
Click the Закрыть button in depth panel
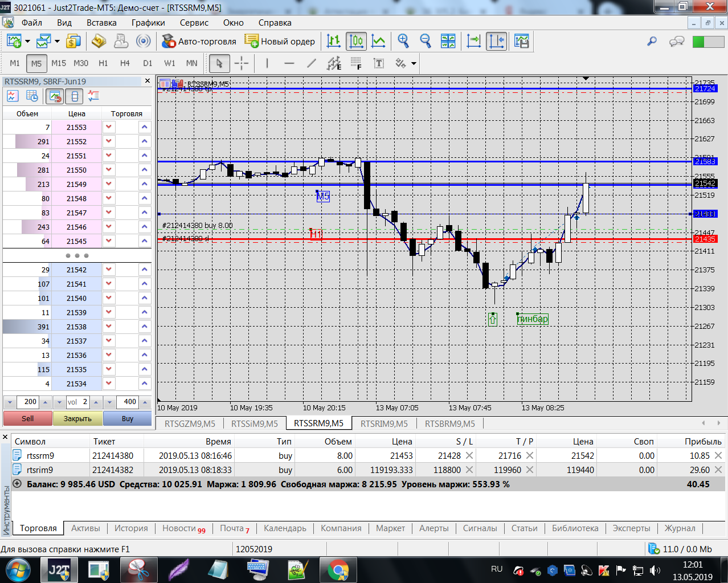pos(77,418)
